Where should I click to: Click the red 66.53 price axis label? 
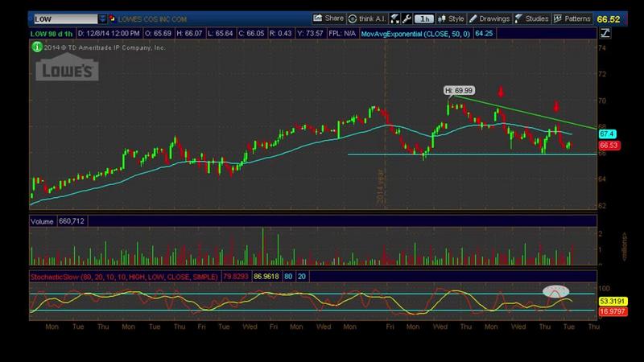pyautogui.click(x=609, y=146)
